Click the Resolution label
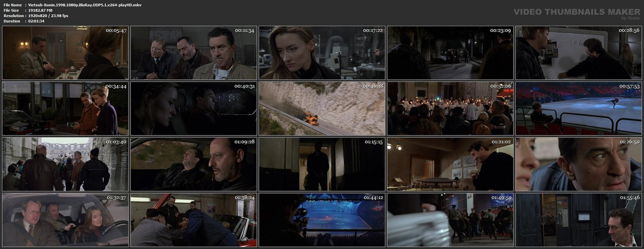 coord(14,16)
